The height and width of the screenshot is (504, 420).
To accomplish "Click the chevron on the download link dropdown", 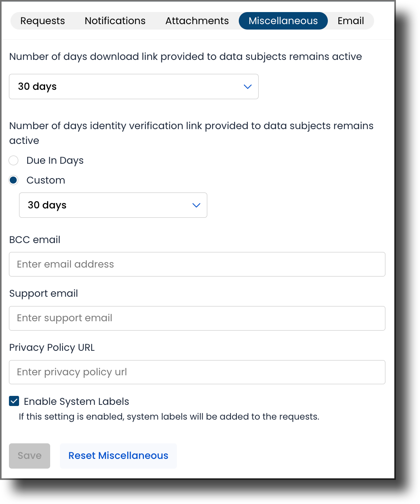I will click(x=247, y=86).
